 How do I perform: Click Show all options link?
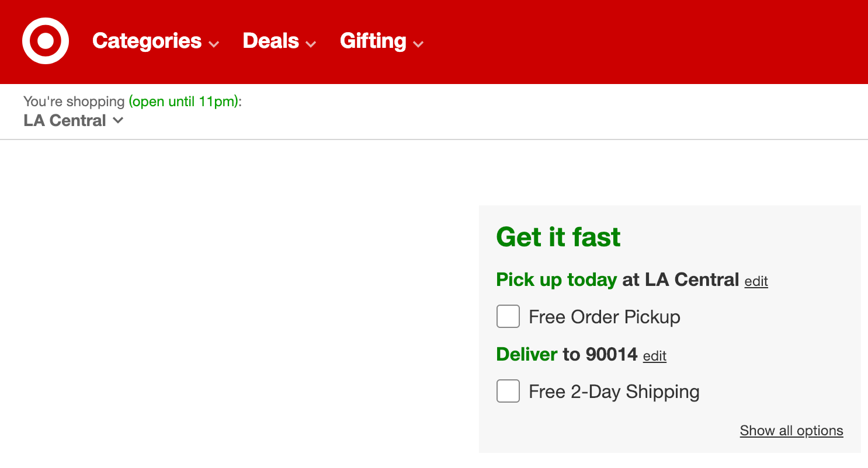791,431
